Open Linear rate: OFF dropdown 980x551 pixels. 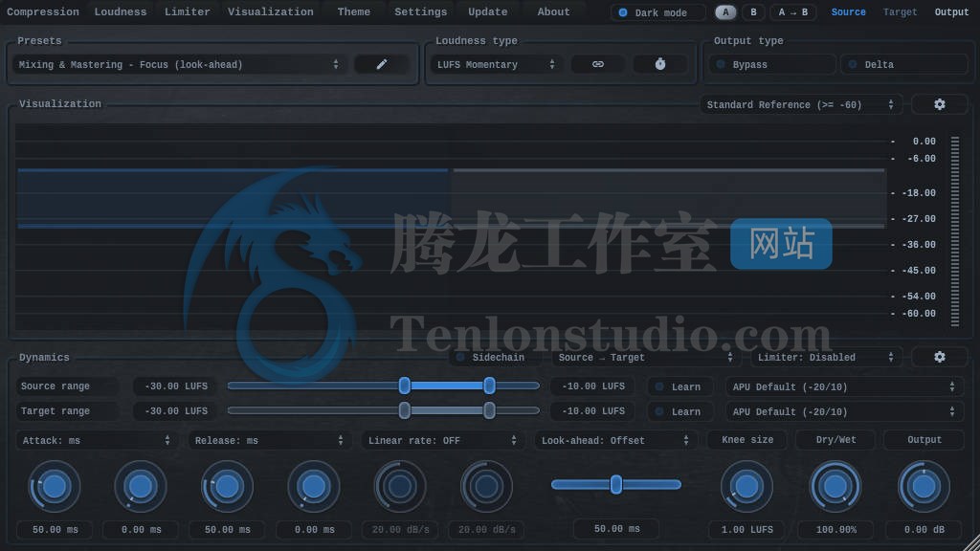442,440
